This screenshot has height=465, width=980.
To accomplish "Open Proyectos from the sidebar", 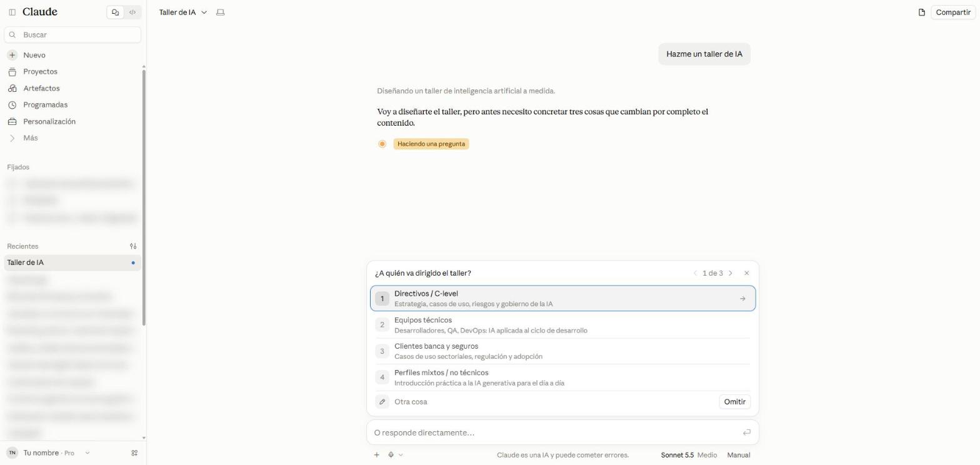I will tap(40, 72).
